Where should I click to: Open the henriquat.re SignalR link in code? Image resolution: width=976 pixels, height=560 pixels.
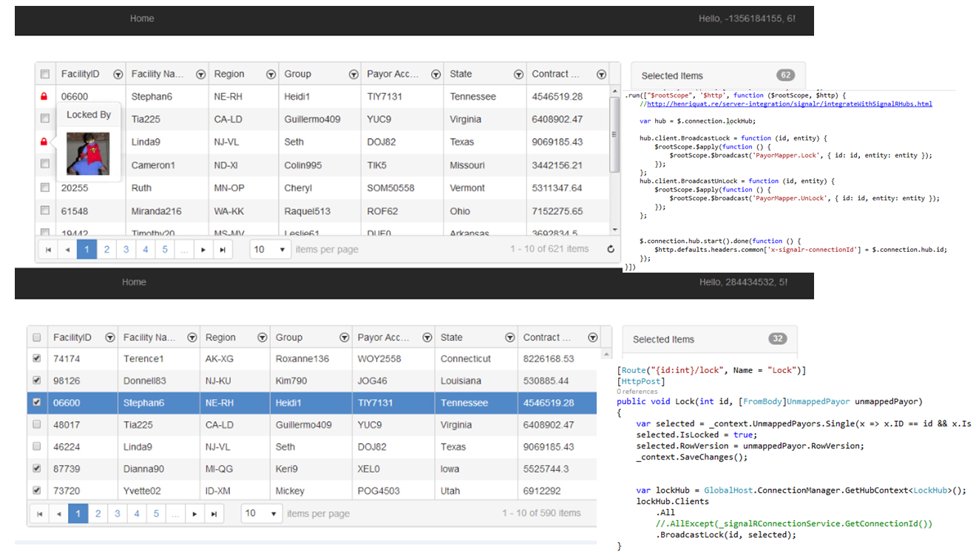(789, 104)
